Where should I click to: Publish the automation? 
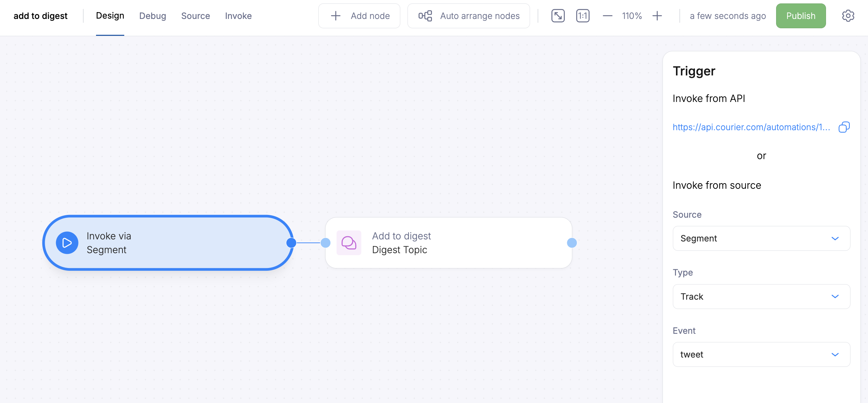tap(801, 15)
